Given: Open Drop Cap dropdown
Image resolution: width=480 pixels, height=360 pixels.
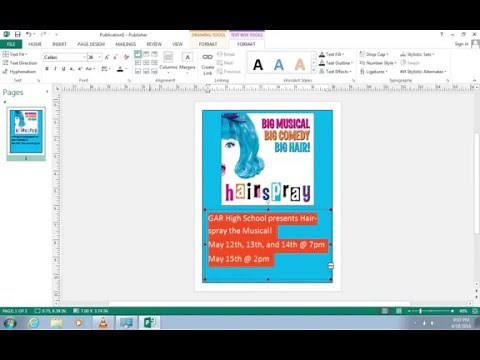Looking at the screenshot, I should click(374, 54).
